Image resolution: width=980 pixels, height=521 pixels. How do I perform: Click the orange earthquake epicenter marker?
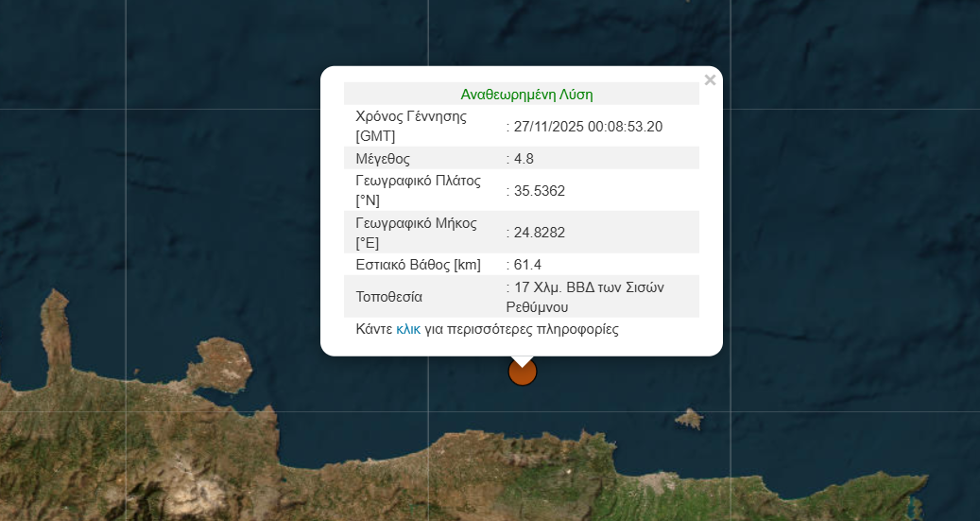click(523, 373)
